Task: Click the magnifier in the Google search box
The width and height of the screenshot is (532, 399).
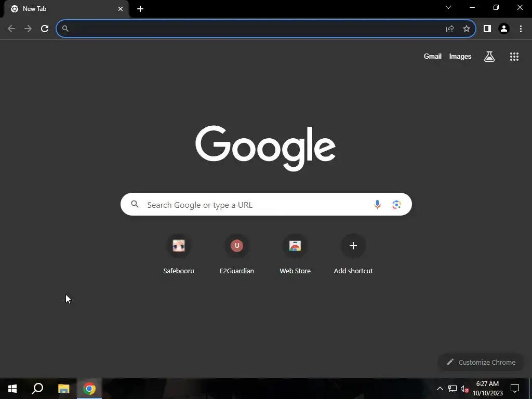Action: [135, 204]
